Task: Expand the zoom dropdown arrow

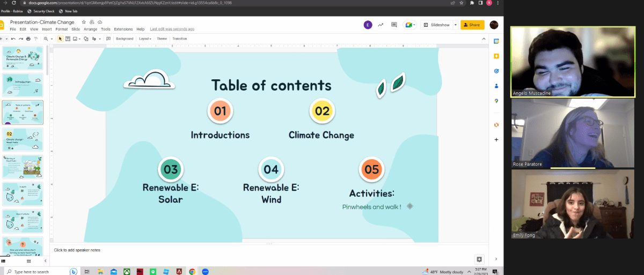Action: point(52,39)
